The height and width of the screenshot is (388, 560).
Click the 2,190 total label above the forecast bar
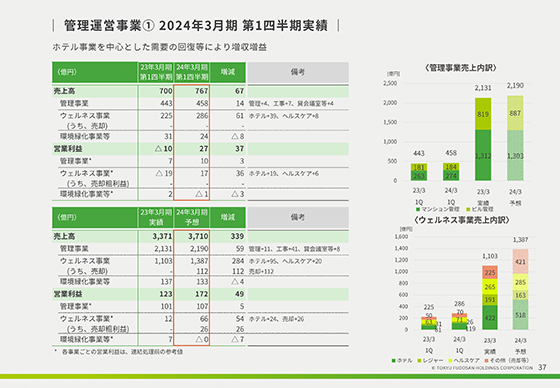515,86
